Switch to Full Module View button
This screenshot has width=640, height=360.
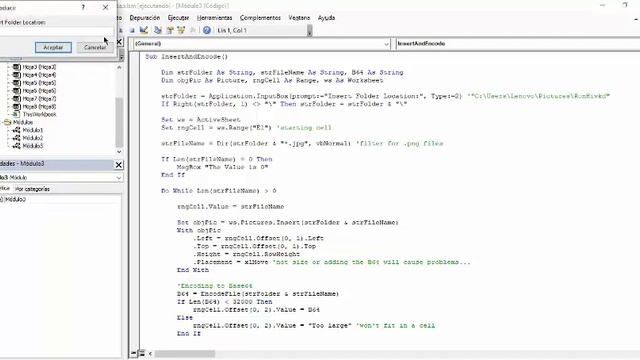(142, 353)
